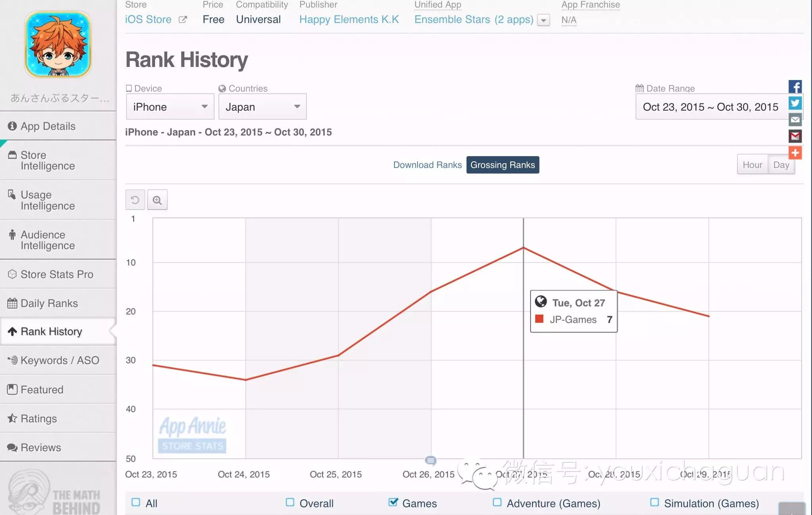Open comment bubble marker on Oct 26
This screenshot has height=515, width=812.
(x=431, y=460)
